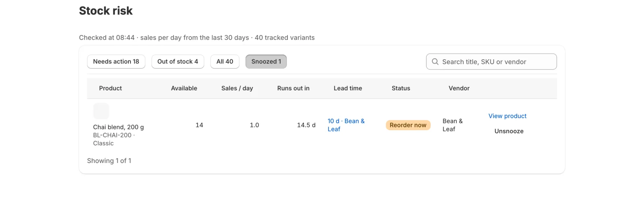Image resolution: width=644 pixels, height=217 pixels.
Task: Click the Vendor column header
Action: [x=459, y=88]
